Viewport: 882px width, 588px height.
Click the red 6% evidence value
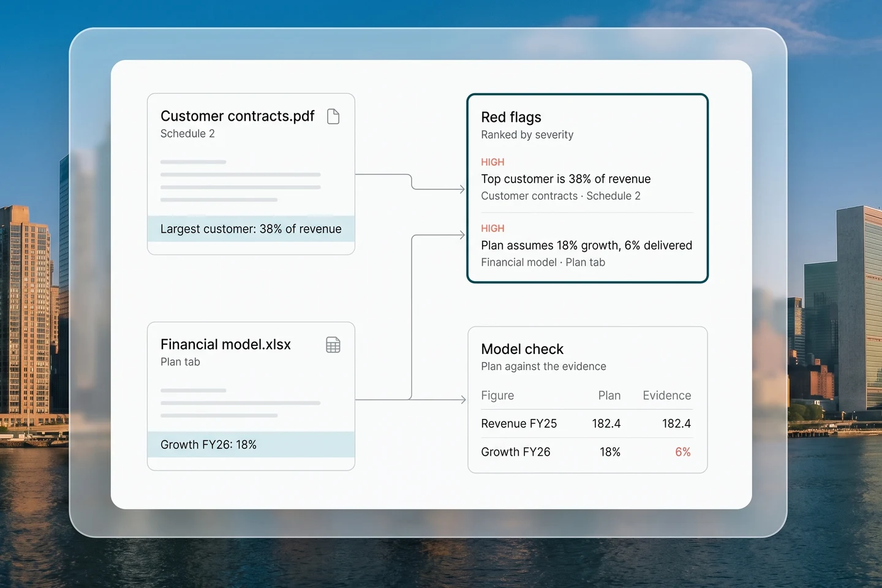pos(683,452)
